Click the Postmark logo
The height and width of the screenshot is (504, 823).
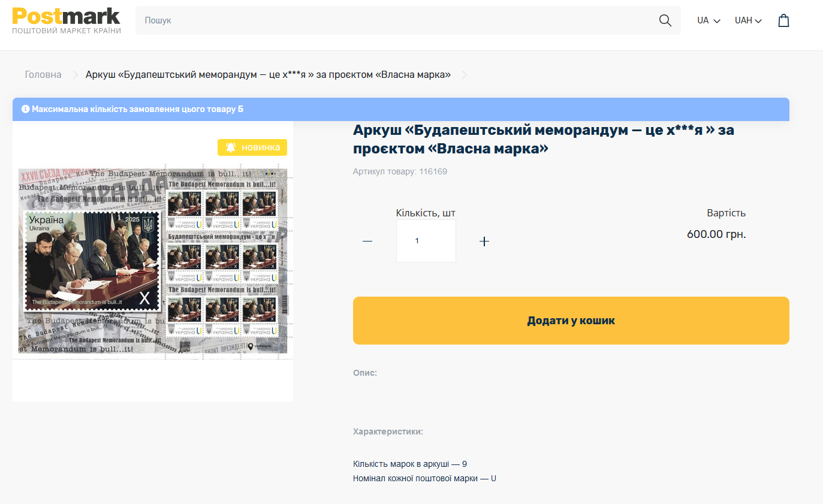point(67,20)
